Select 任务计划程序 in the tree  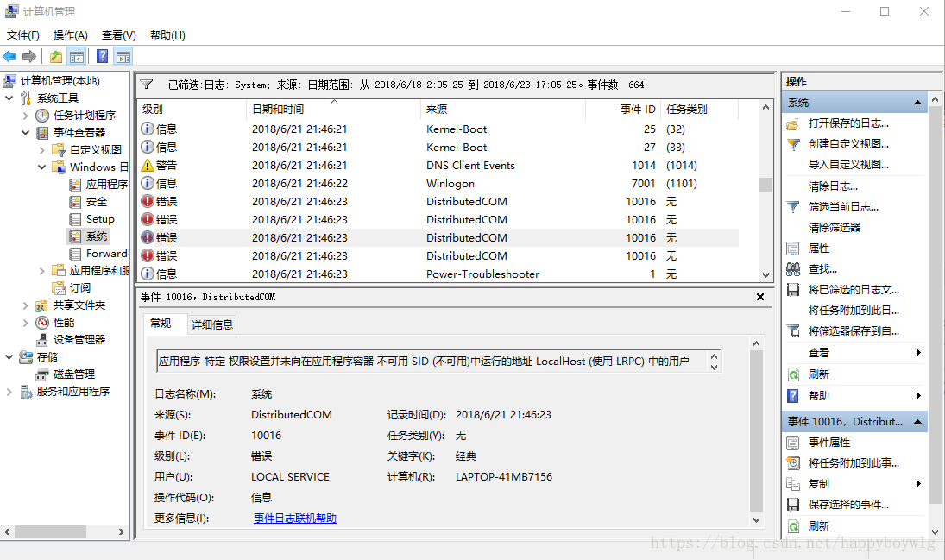coord(85,115)
